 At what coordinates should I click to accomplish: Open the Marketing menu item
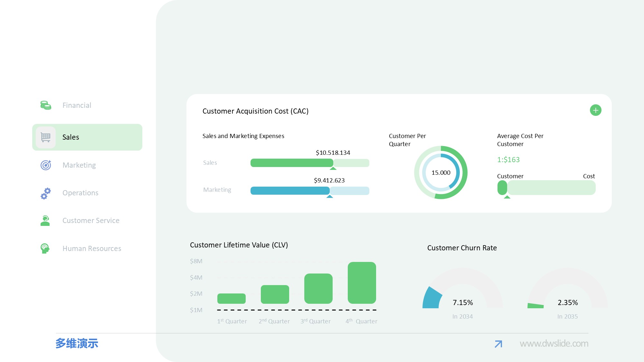(79, 165)
